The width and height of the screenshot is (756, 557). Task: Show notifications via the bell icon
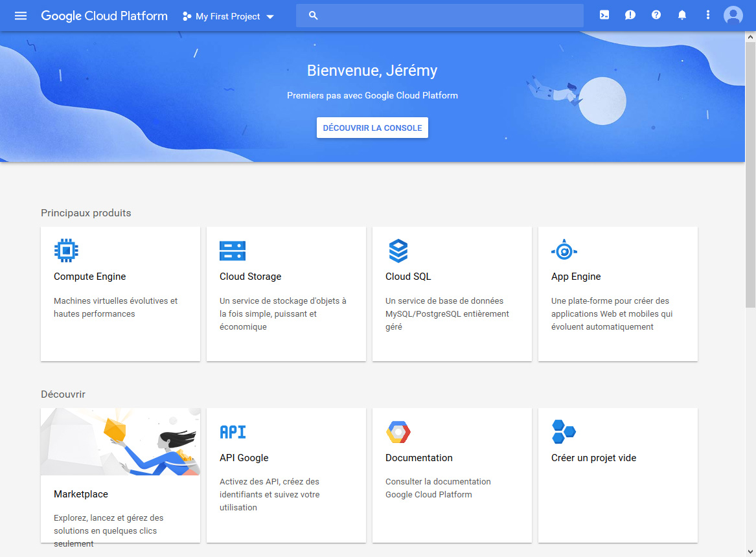point(682,15)
